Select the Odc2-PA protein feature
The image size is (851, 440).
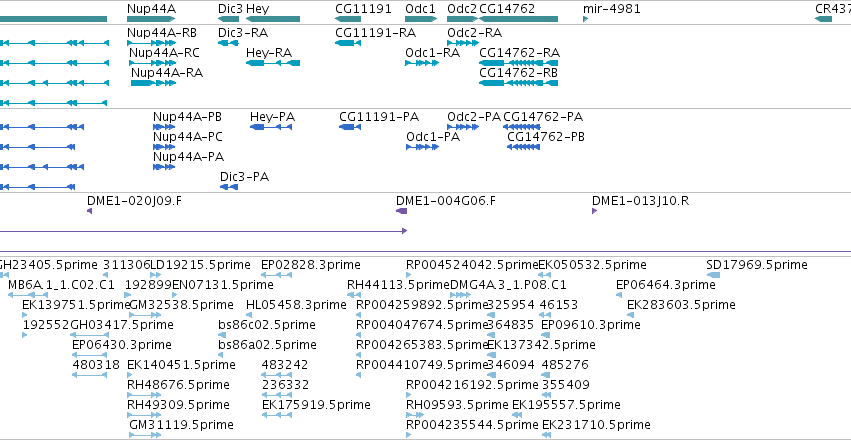click(x=463, y=127)
